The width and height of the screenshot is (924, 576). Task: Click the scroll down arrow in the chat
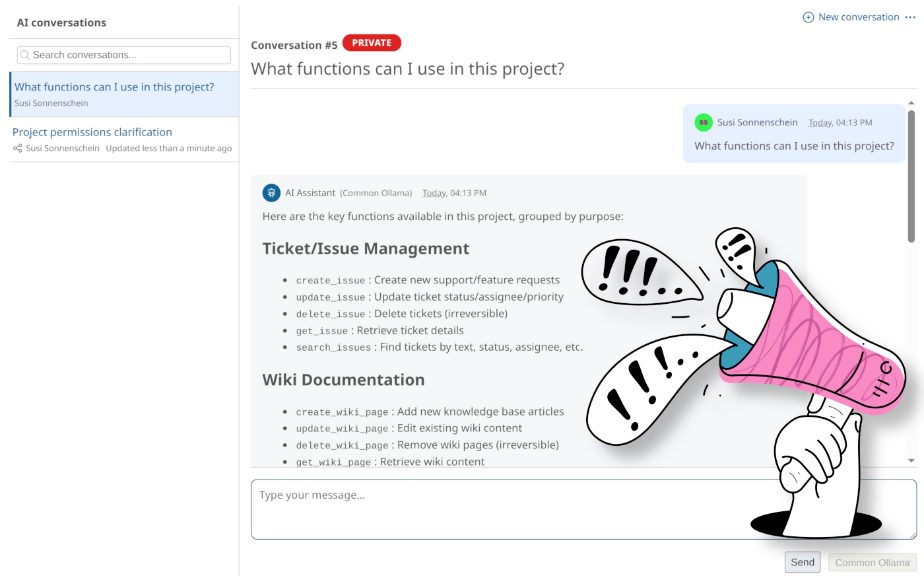click(911, 460)
